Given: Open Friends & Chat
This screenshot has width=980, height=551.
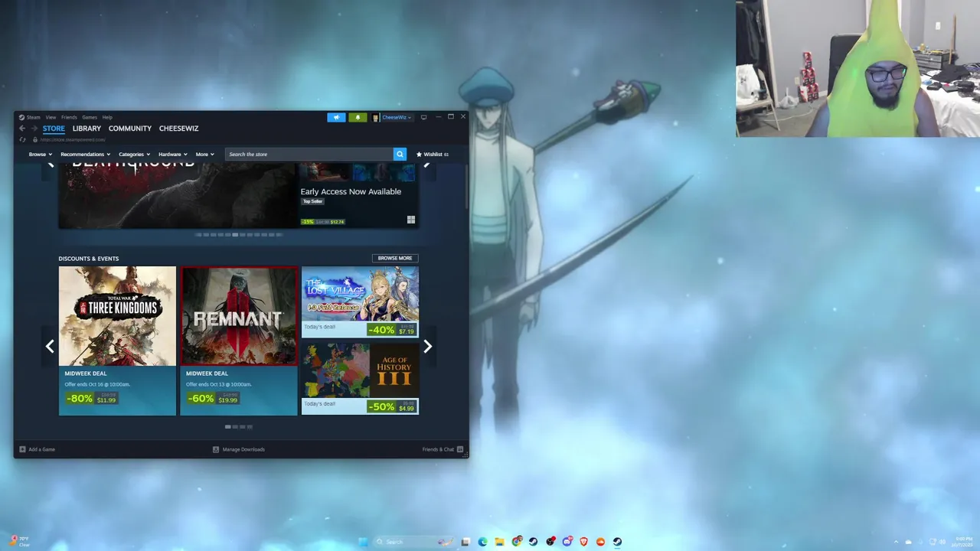Looking at the screenshot, I should tap(443, 449).
